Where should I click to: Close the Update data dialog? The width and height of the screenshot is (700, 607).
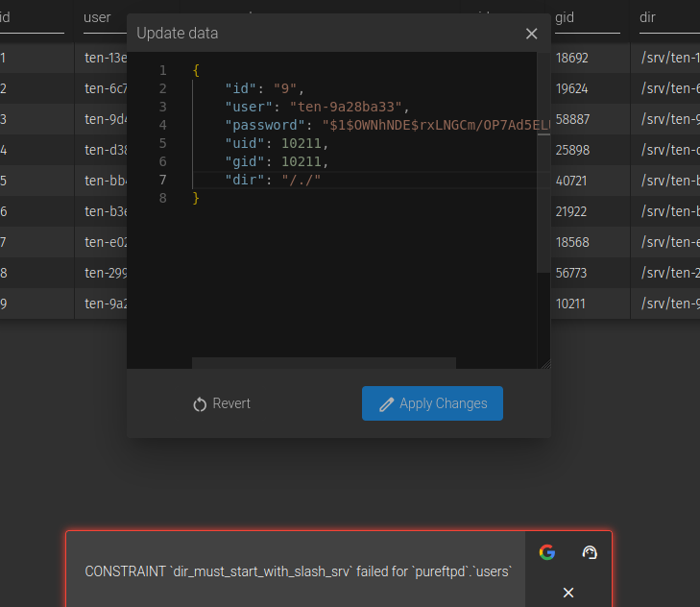click(x=531, y=34)
